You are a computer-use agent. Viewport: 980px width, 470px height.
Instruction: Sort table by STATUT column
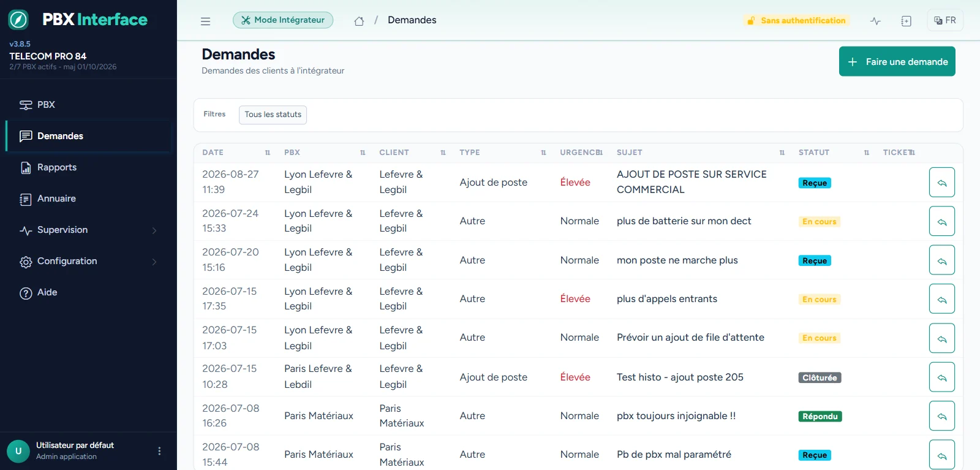tap(866, 153)
